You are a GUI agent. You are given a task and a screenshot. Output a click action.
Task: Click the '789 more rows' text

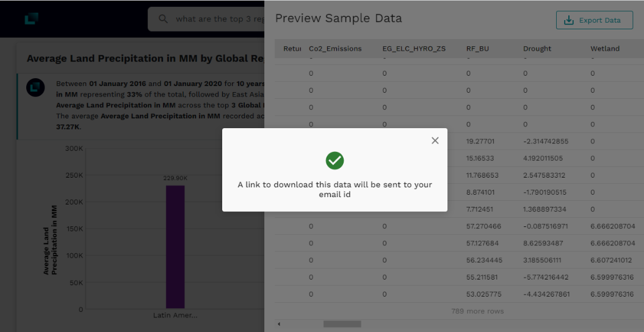[x=477, y=311]
